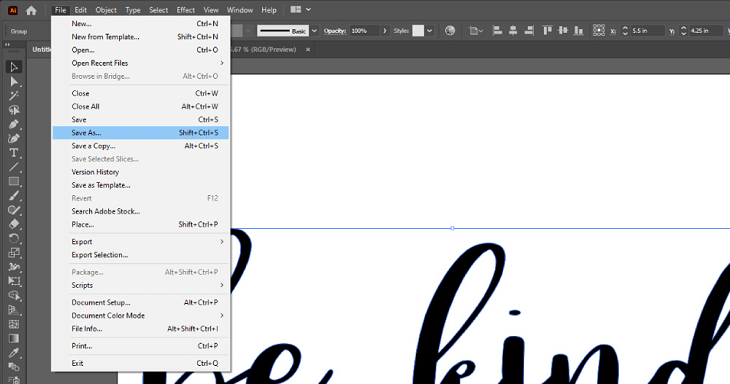
Task: Select the Rectangle tool
Action: click(14, 181)
